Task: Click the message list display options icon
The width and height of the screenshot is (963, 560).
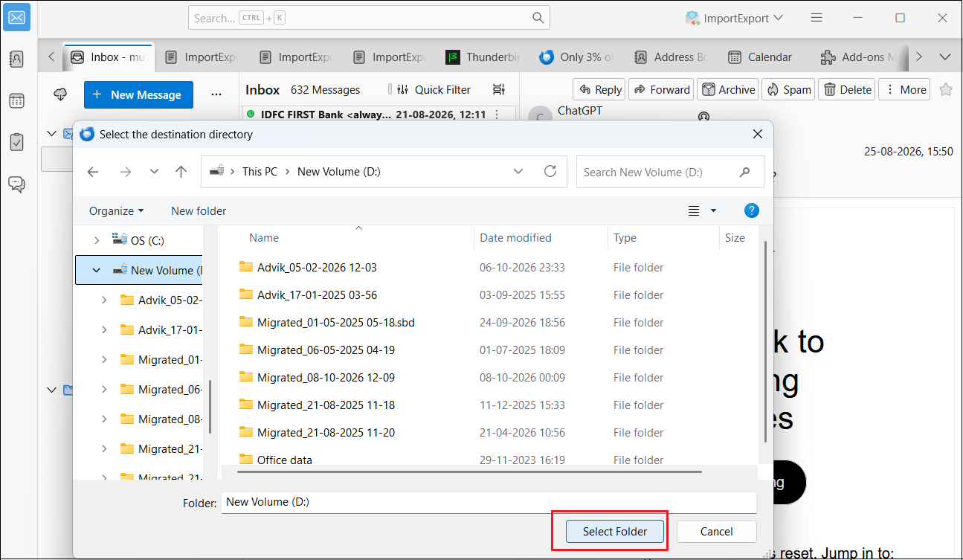Action: point(499,89)
